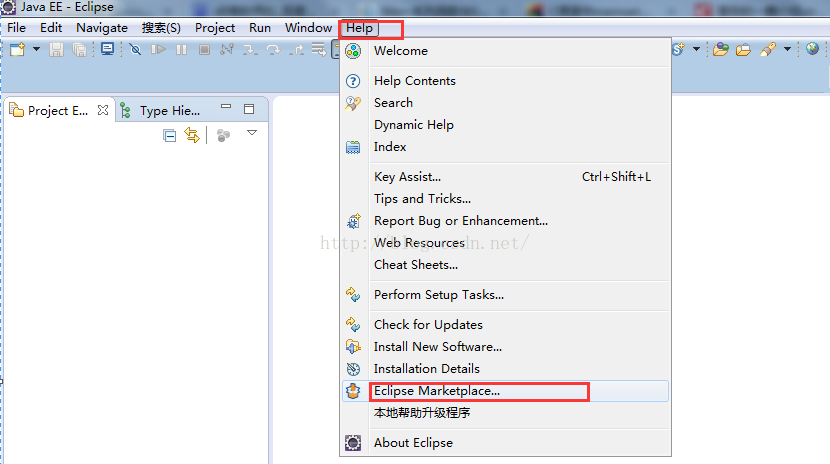
Task: Toggle Link with Editor in Project Explorer
Action: pyautogui.click(x=192, y=135)
